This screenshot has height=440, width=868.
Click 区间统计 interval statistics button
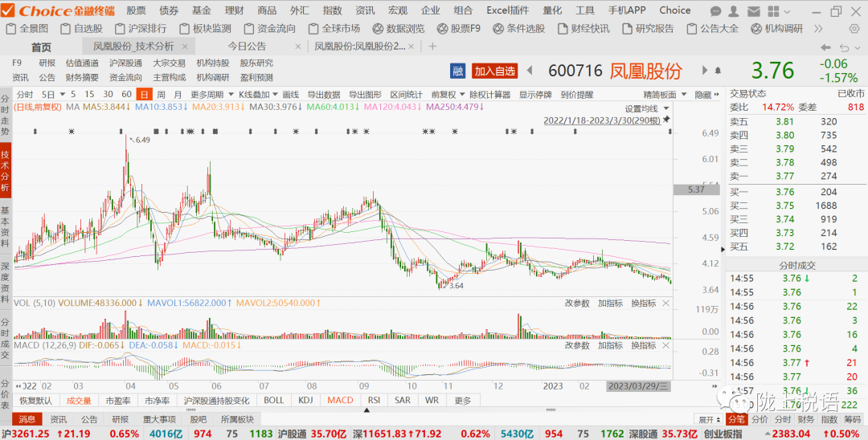(407, 95)
